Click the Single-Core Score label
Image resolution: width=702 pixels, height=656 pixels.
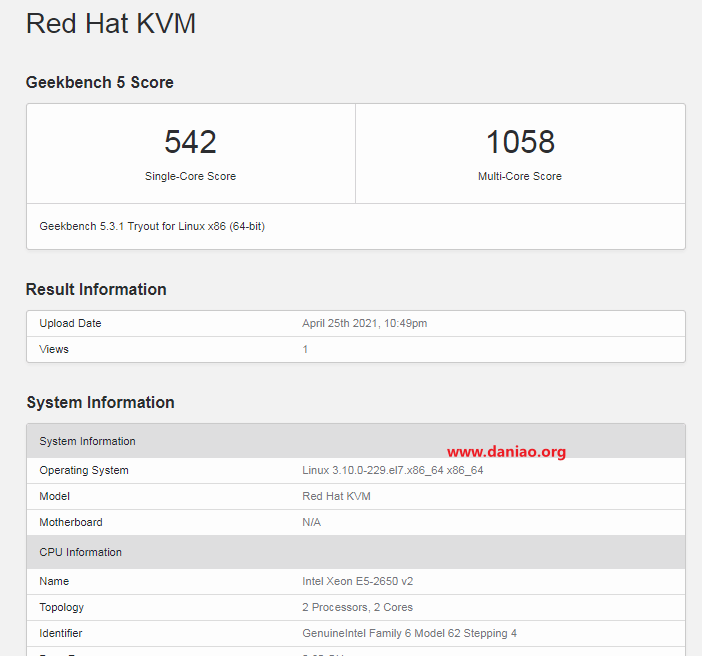(x=190, y=176)
